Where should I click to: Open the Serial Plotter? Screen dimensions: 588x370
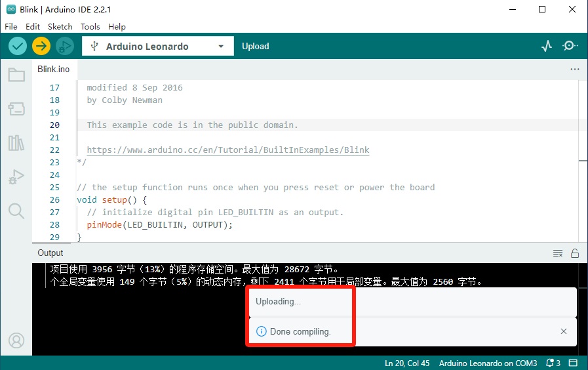tap(547, 46)
